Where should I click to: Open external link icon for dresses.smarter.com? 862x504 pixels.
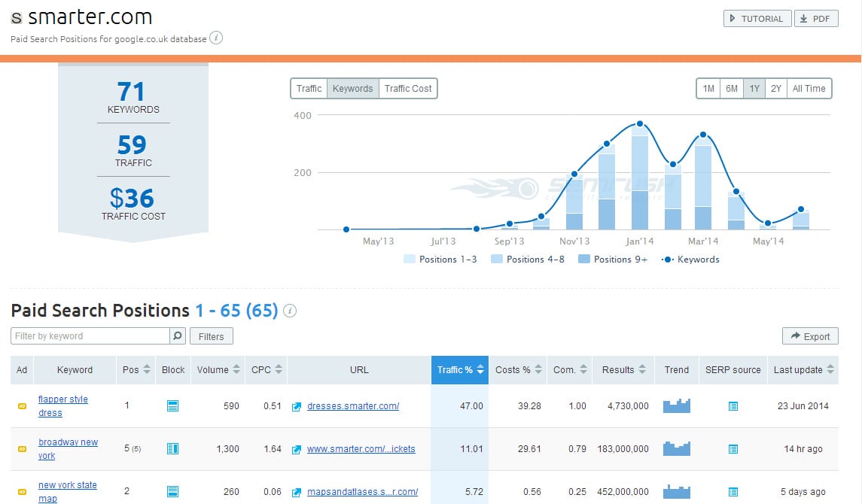pos(297,406)
